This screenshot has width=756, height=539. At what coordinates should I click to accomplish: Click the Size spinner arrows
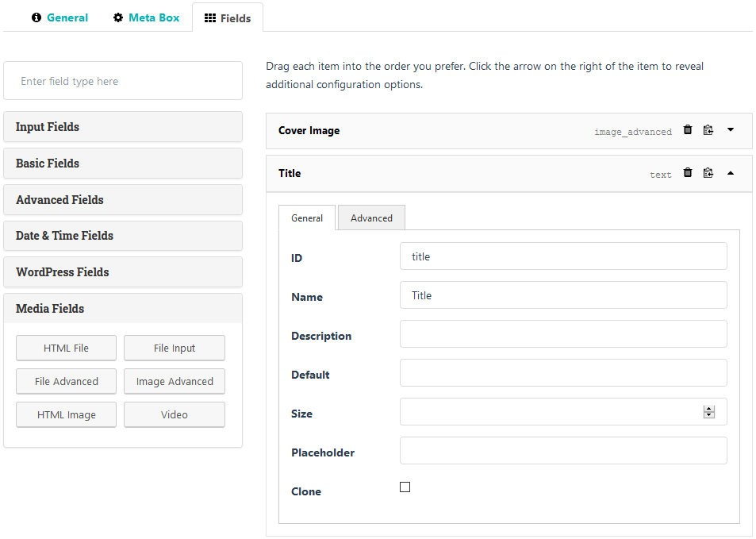709,412
